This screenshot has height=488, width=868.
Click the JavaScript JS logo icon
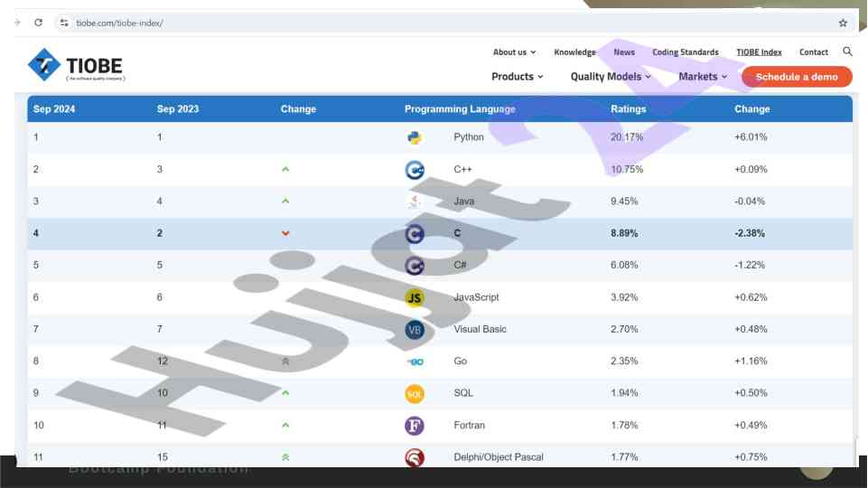[415, 297]
